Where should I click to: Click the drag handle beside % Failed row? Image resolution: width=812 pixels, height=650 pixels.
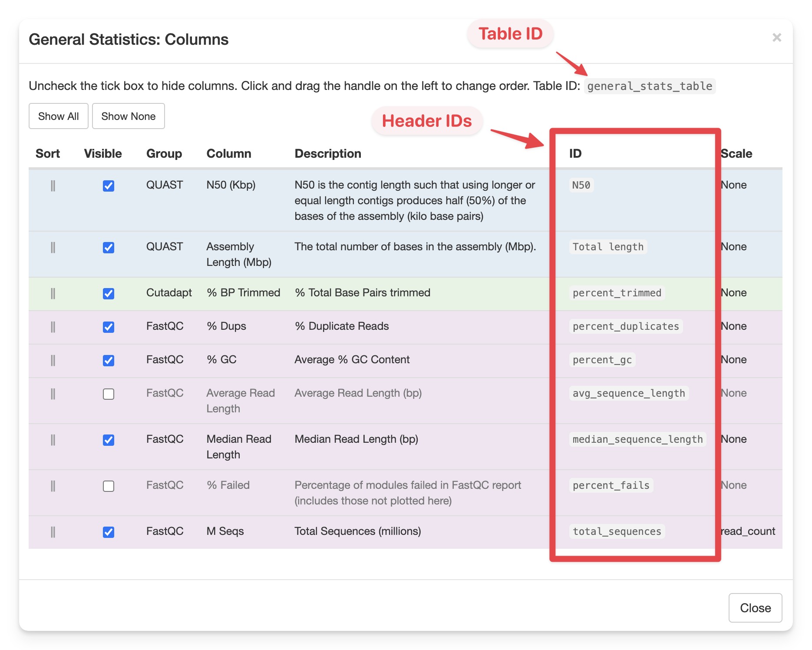point(53,485)
